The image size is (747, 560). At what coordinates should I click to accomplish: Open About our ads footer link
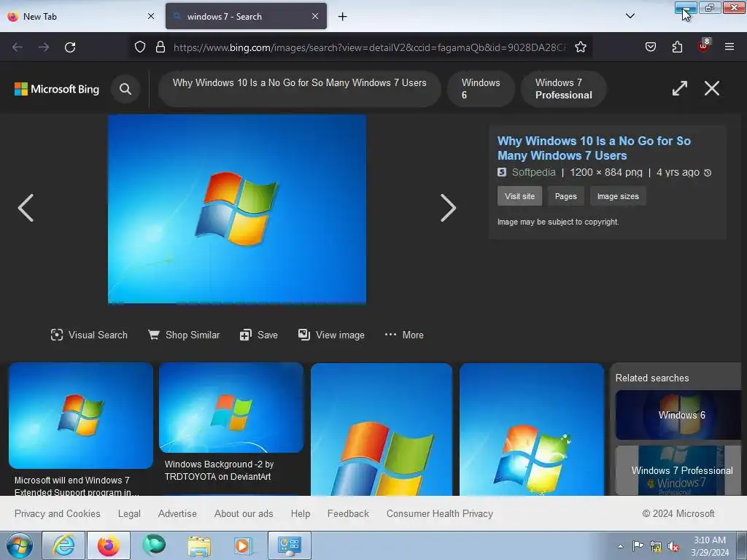[x=244, y=513]
